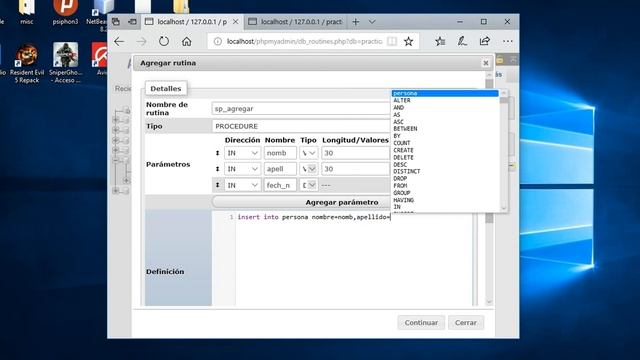
Task: Open Dirección dropdown for apell parameter
Action: point(242,169)
